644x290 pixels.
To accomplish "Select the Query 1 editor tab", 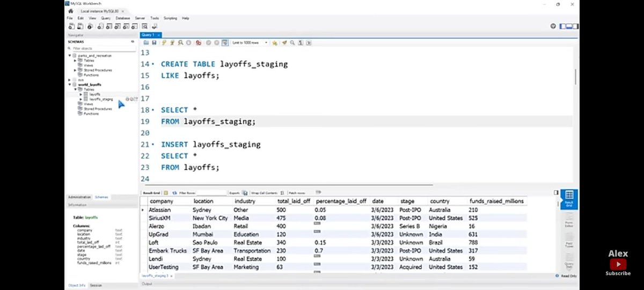I will tap(150, 34).
